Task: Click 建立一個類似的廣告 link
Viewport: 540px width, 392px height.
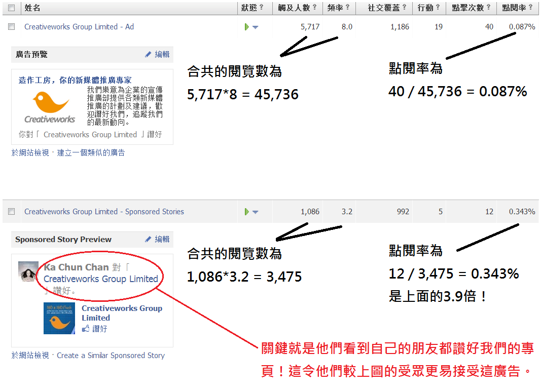Action: pos(91,152)
